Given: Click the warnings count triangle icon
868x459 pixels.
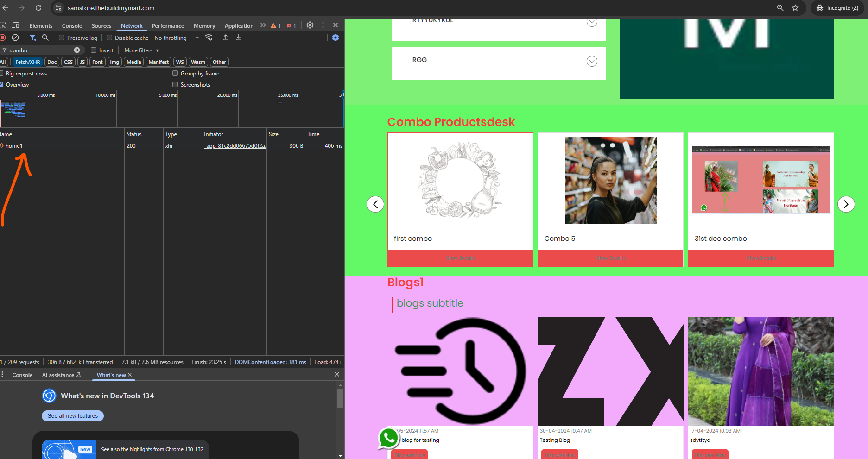Looking at the screenshot, I should tap(276, 25).
